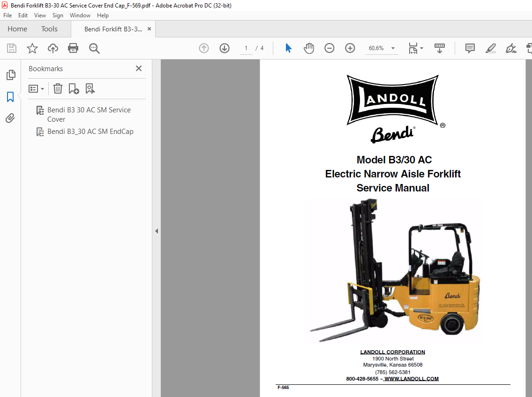Print the document

(73, 48)
